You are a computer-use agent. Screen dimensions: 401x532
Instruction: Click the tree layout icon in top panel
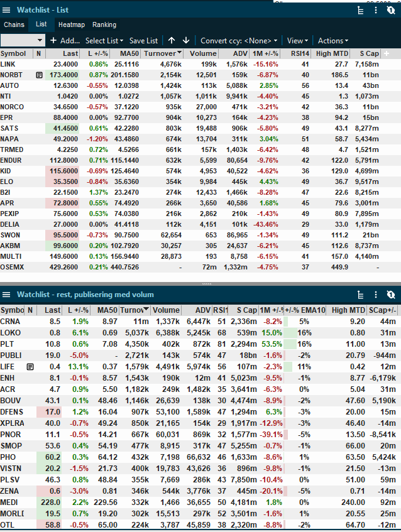361,11
